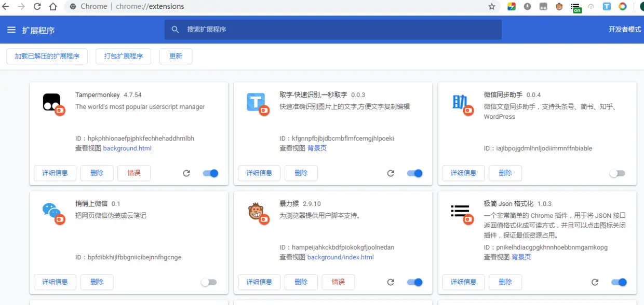Open 极简 Json 格式化 背景页 link
The height and width of the screenshot is (305, 644).
click(x=521, y=257)
